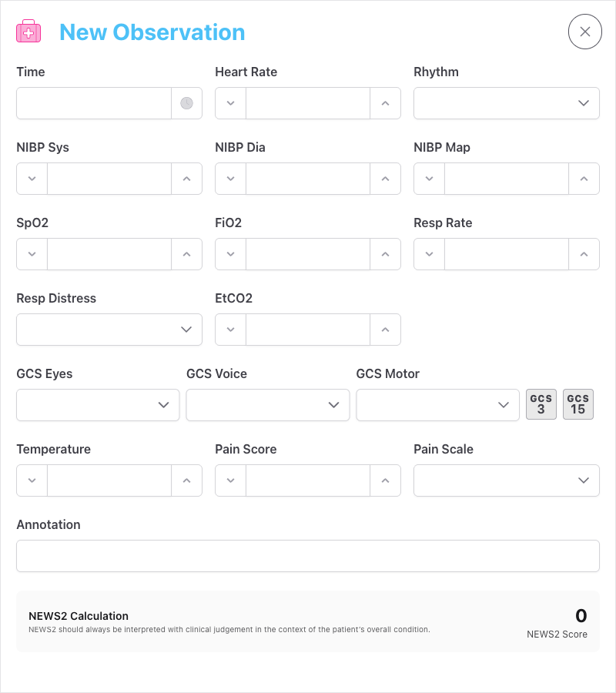
Task: Increment Heart Rate using the up arrow
Action: pyautogui.click(x=386, y=102)
